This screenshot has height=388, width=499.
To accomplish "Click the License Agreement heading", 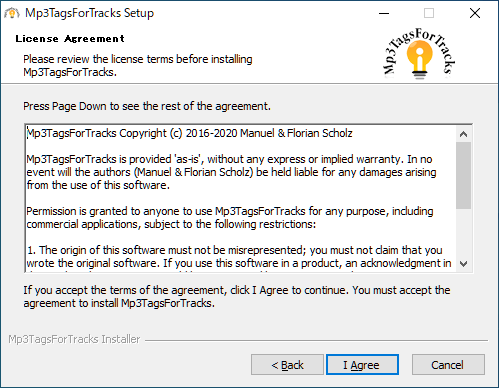I will pos(70,39).
